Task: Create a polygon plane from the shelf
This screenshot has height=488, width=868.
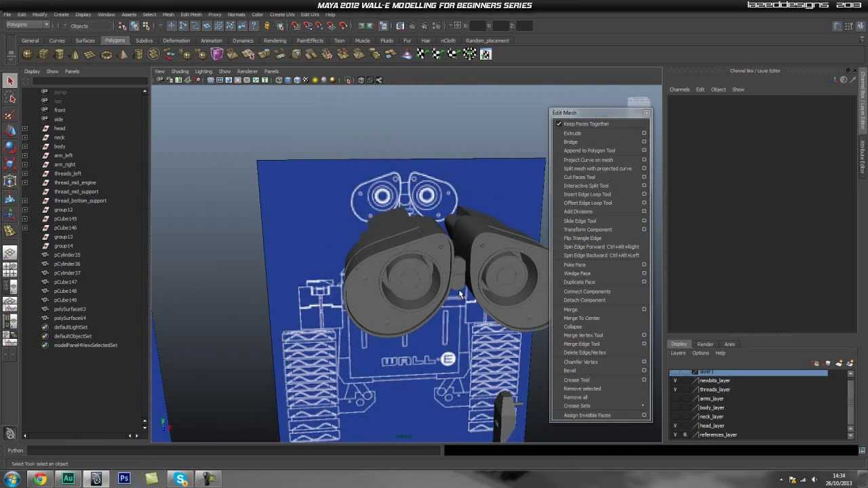Action: pos(90,54)
